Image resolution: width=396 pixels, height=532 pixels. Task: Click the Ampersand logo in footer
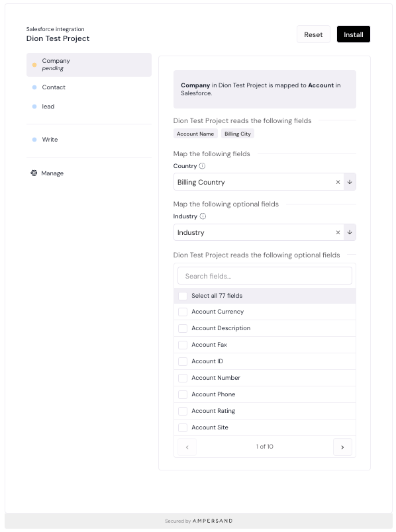[x=213, y=521]
